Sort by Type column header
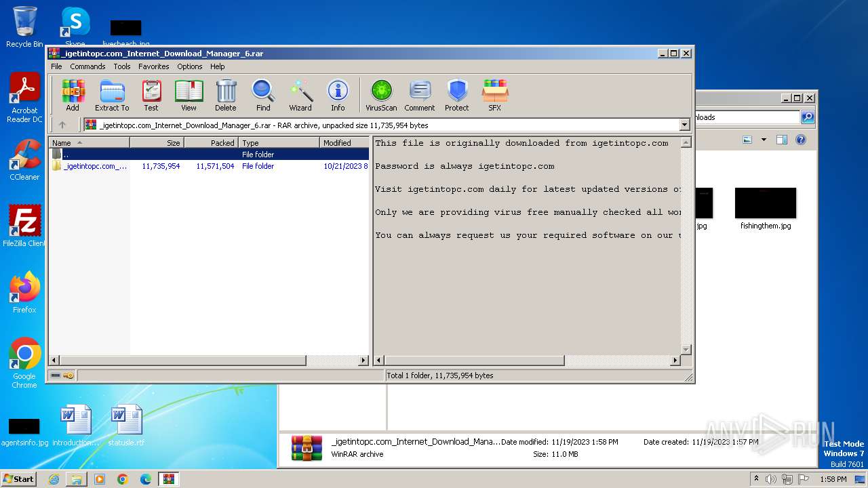Screen dimensions: 868x488 pos(279,142)
